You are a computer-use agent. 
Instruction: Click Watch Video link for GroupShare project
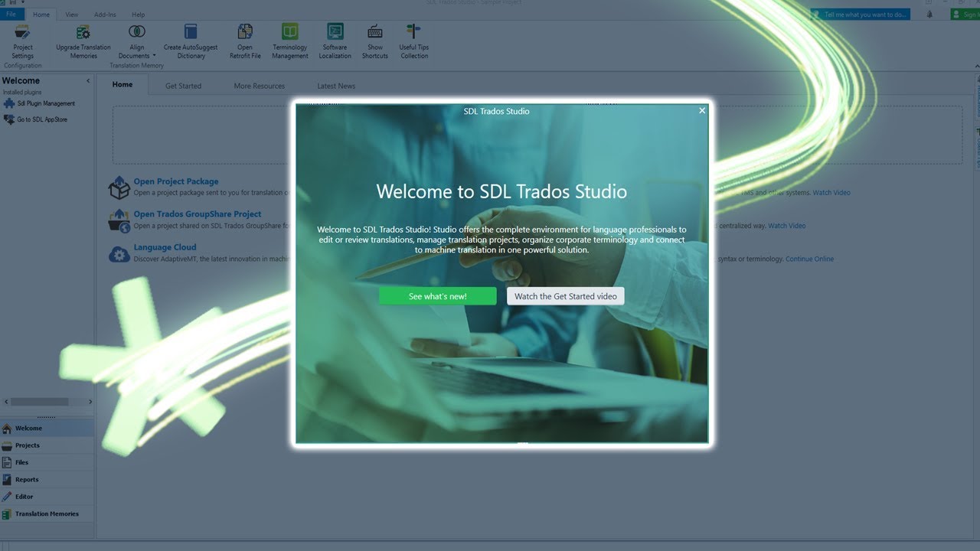pos(787,226)
